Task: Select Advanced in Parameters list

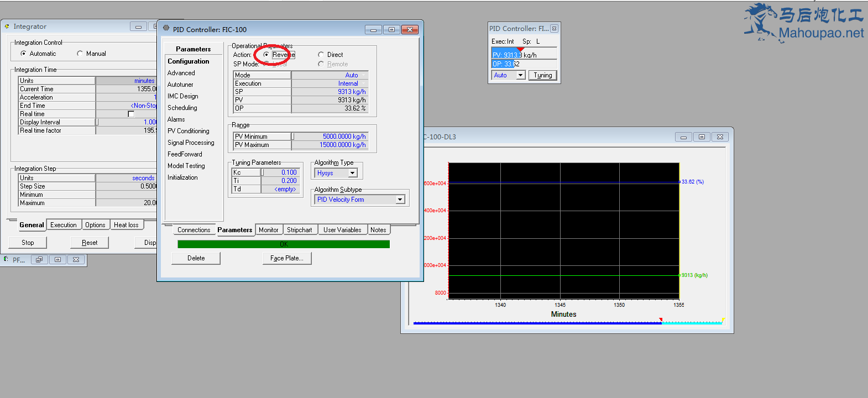Action: 181,73
